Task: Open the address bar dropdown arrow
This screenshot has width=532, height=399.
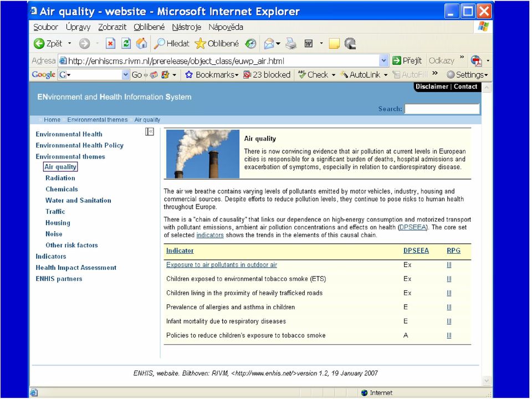Action: coord(383,61)
